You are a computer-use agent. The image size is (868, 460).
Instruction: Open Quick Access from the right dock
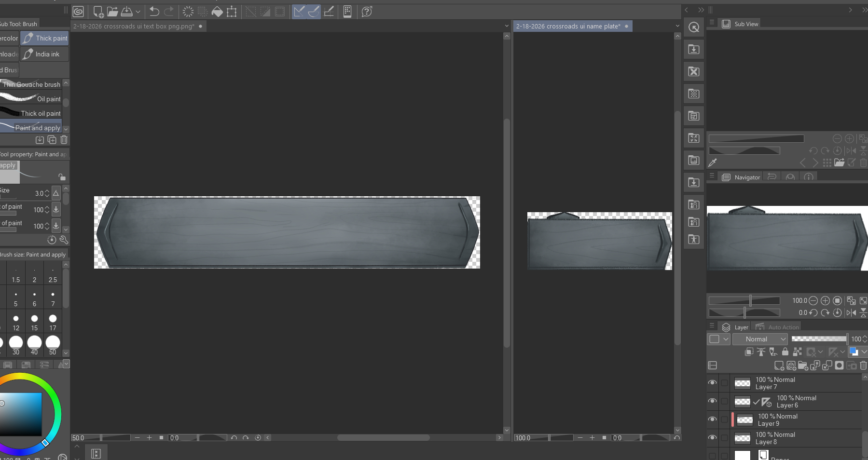coord(694,27)
